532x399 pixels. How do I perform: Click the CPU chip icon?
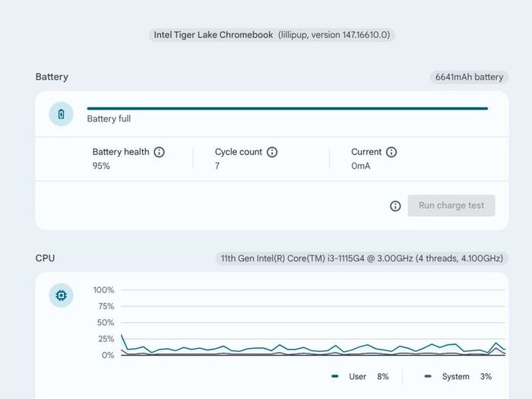62,296
